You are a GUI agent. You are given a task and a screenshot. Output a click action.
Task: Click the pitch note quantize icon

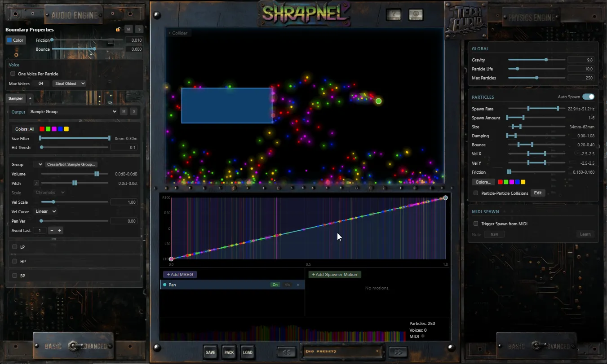click(36, 183)
